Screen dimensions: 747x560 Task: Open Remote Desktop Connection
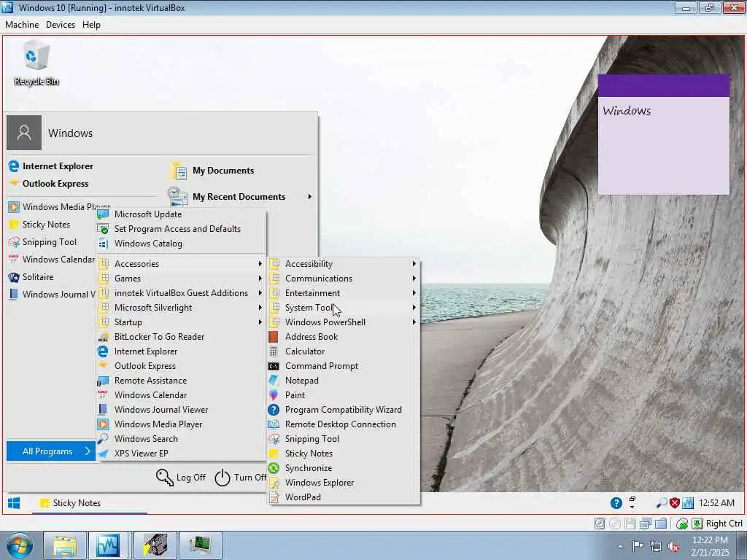[x=344, y=424]
